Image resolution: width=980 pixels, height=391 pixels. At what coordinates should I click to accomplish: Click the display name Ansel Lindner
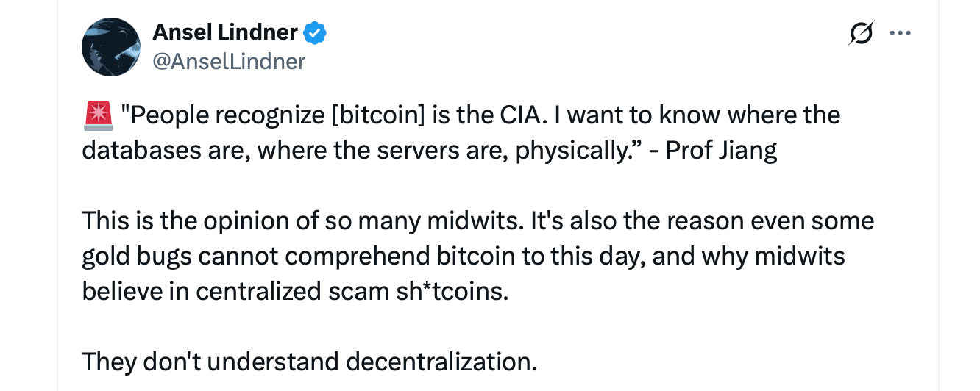(224, 33)
